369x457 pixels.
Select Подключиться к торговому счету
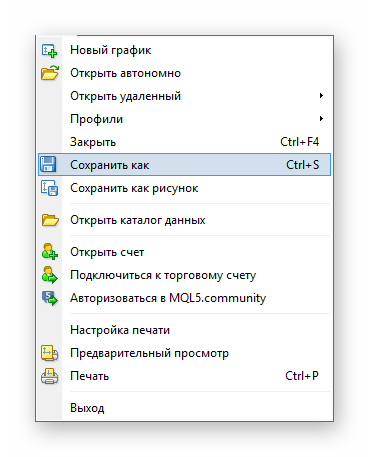coord(184,275)
